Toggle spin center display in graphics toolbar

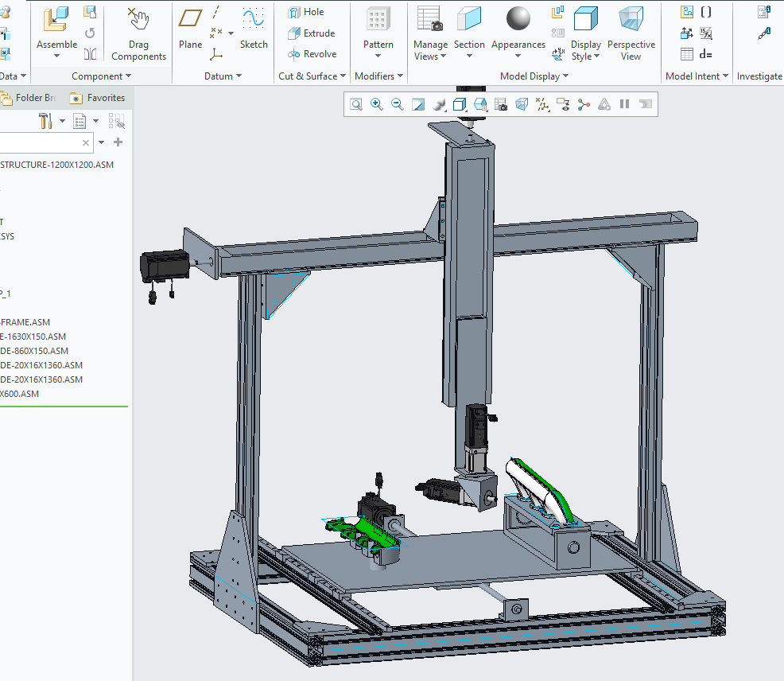tap(584, 104)
